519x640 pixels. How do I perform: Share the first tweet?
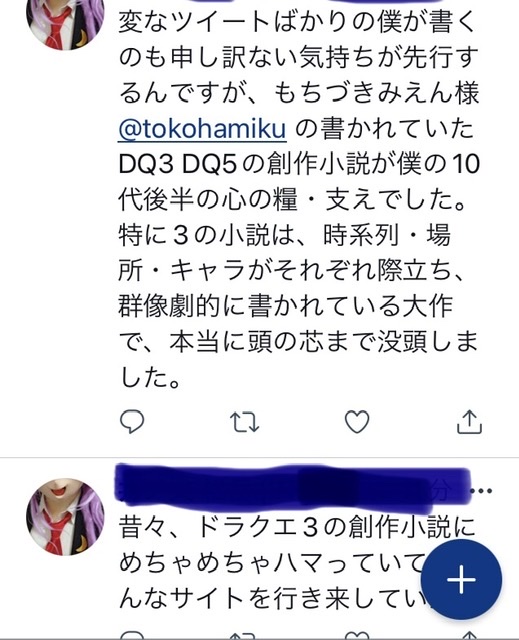click(469, 422)
